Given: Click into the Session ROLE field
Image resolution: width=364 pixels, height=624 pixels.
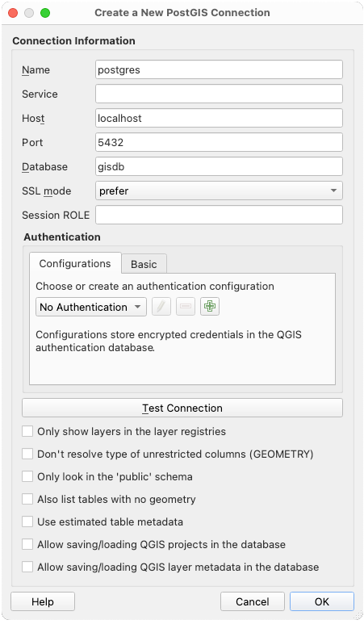Looking at the screenshot, I should (x=219, y=215).
